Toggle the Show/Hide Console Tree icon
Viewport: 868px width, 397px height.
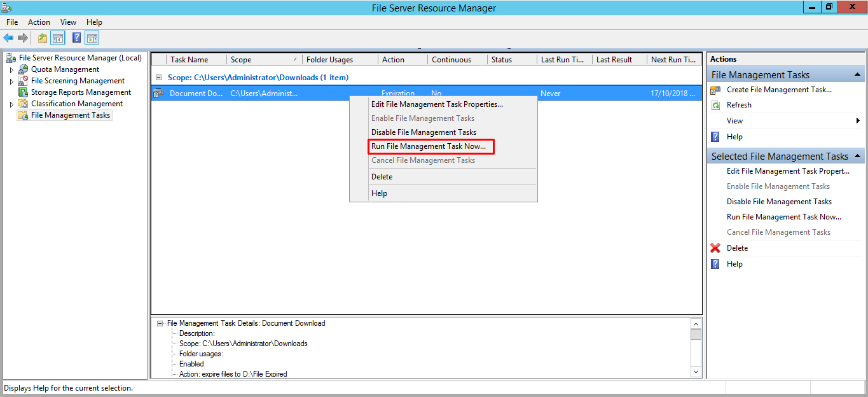pos(58,38)
